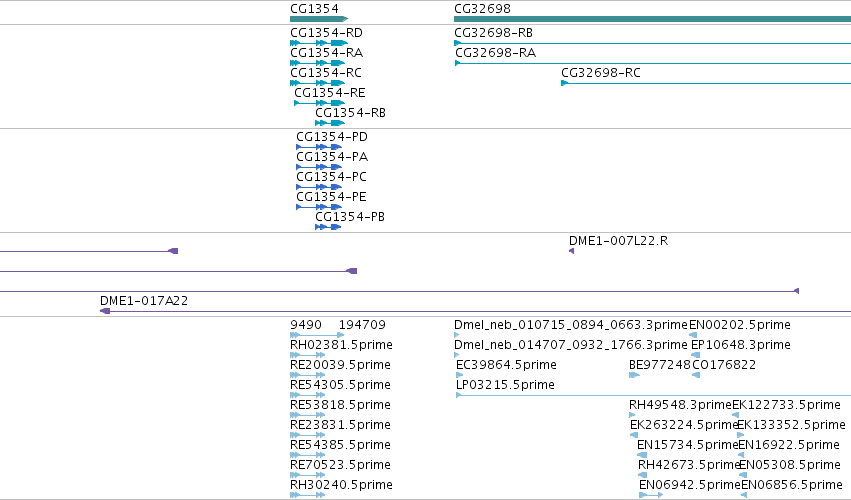Select EST RE70523.5prime
The image size is (851, 500).
(x=340, y=465)
